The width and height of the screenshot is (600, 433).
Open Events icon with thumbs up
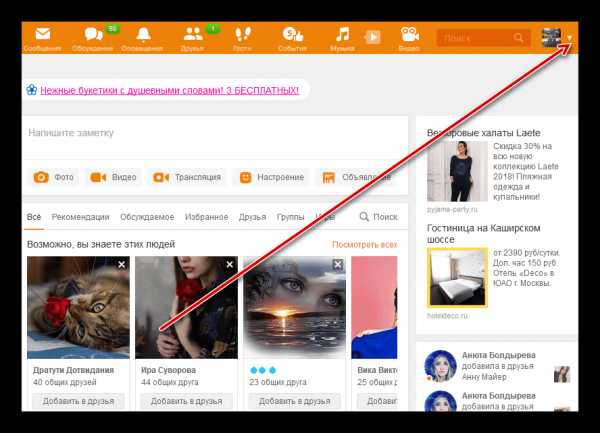point(293,34)
